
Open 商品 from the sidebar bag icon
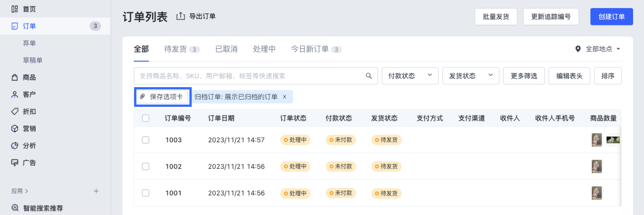click(15, 77)
